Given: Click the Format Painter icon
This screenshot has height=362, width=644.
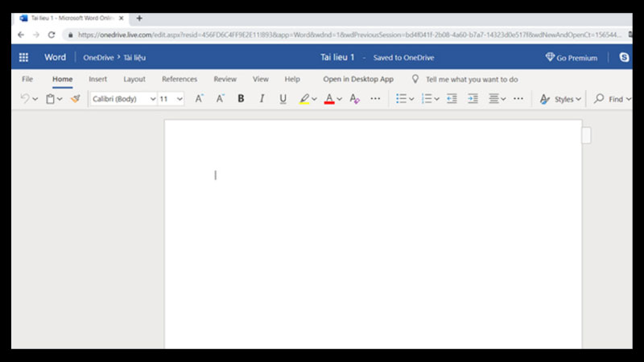Looking at the screenshot, I should coord(75,99).
